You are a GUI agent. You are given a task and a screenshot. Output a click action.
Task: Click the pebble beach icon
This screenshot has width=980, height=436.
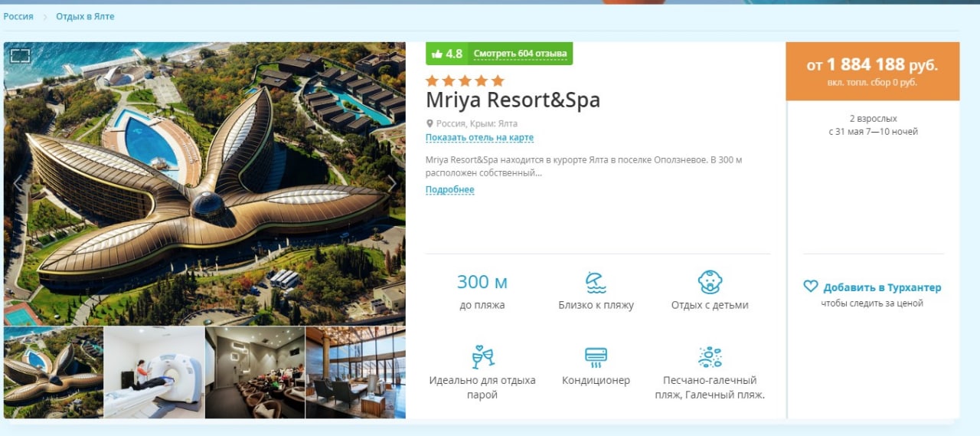pos(710,357)
